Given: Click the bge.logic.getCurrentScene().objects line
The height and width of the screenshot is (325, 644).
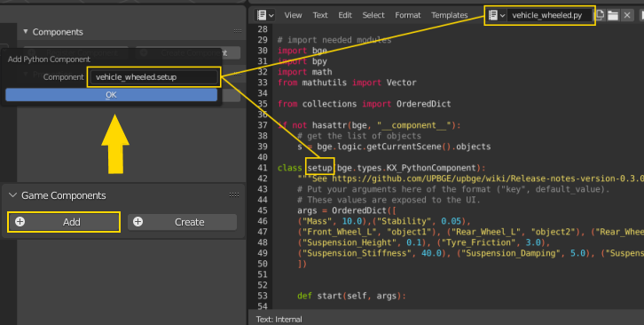Looking at the screenshot, I should point(394,147).
